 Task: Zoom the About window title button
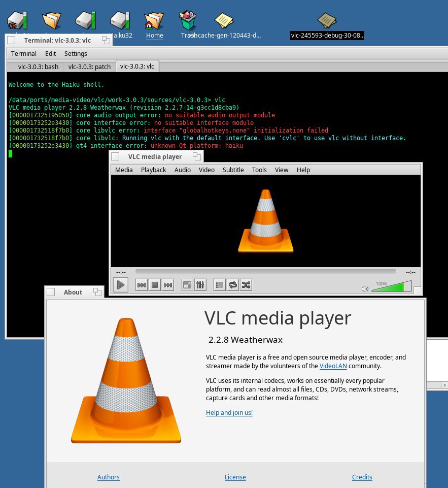coord(97,292)
